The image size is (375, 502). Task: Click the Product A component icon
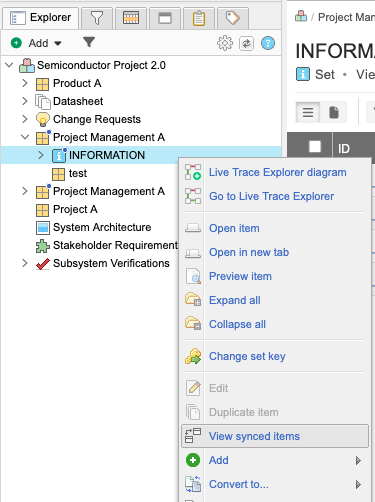pos(42,84)
